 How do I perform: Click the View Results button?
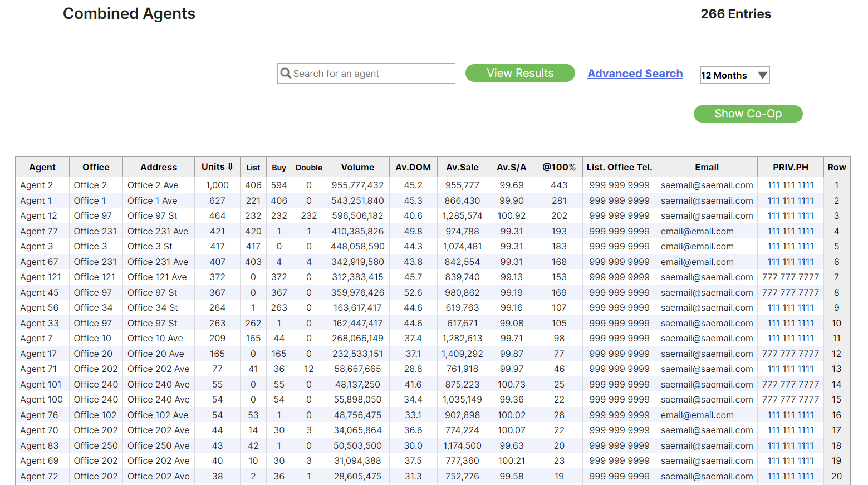519,73
